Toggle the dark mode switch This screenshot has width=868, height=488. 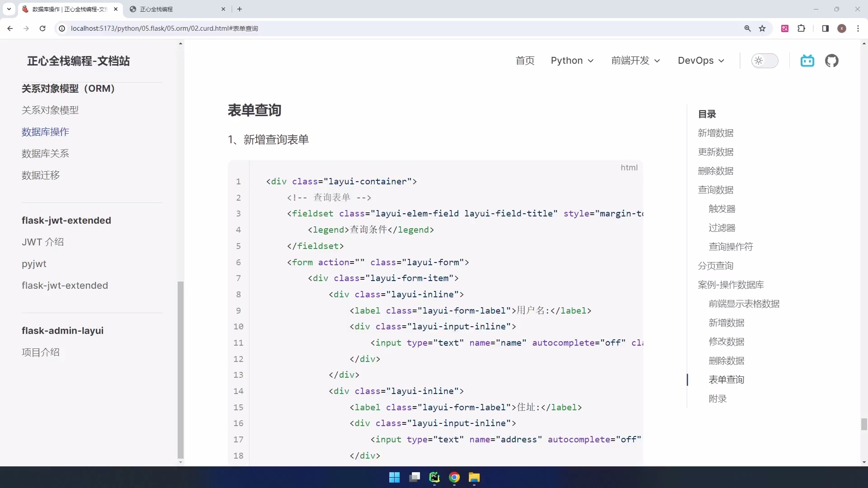(765, 61)
